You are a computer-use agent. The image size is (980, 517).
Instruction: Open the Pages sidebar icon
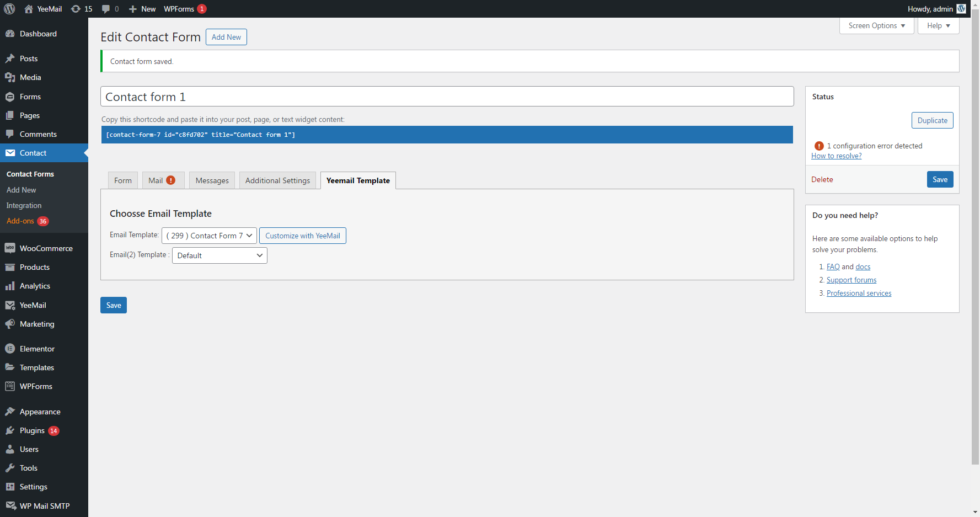coord(10,115)
